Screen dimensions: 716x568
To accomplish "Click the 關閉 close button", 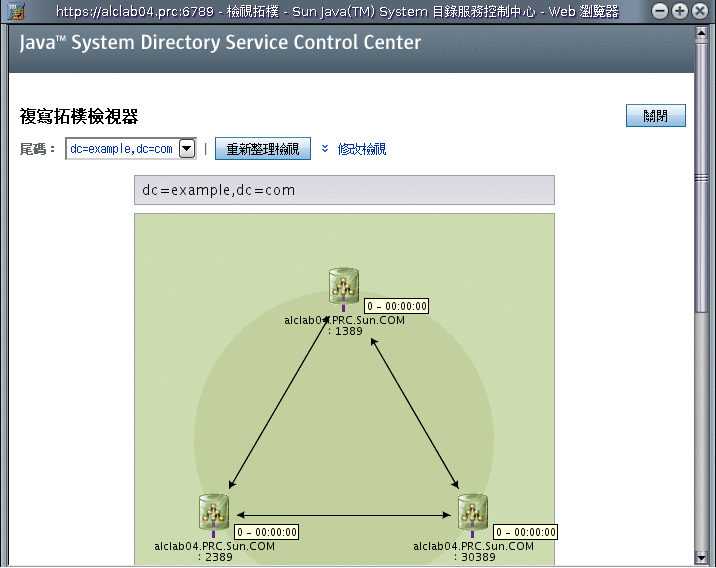I will pos(655,116).
